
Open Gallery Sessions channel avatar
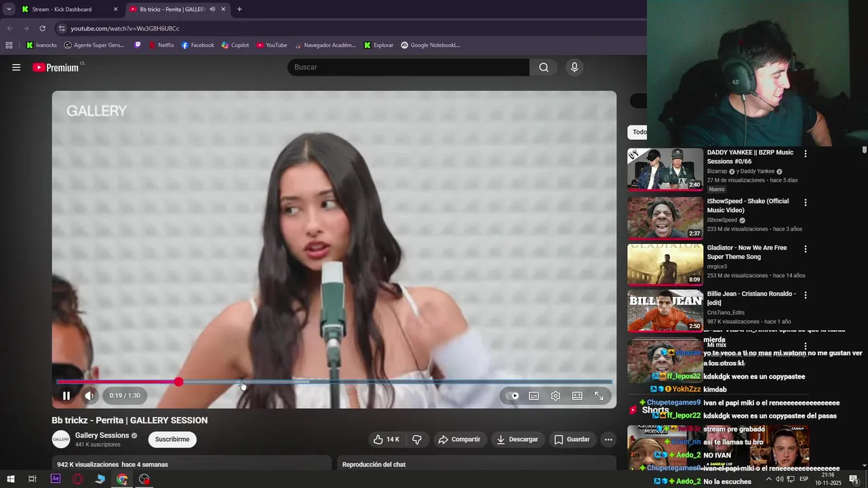61,439
